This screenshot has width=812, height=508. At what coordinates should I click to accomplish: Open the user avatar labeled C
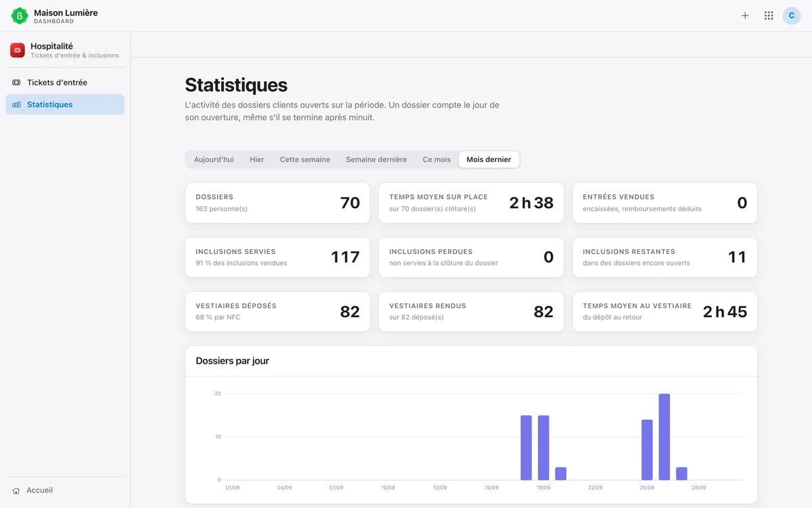(x=792, y=16)
